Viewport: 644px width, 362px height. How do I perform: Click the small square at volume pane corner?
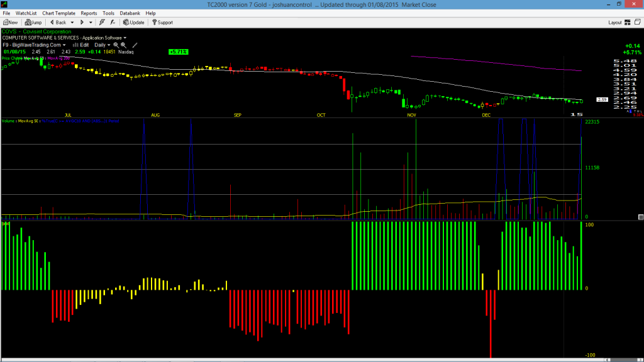[641, 217]
